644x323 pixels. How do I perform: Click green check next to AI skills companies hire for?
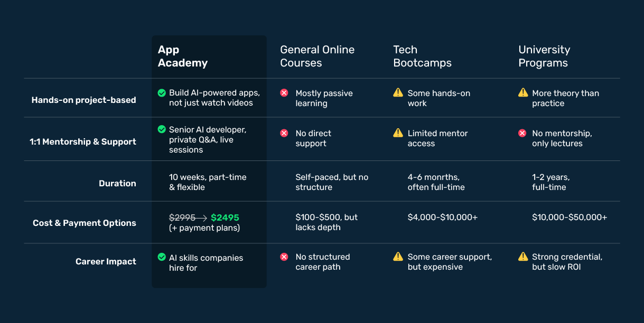tap(162, 257)
